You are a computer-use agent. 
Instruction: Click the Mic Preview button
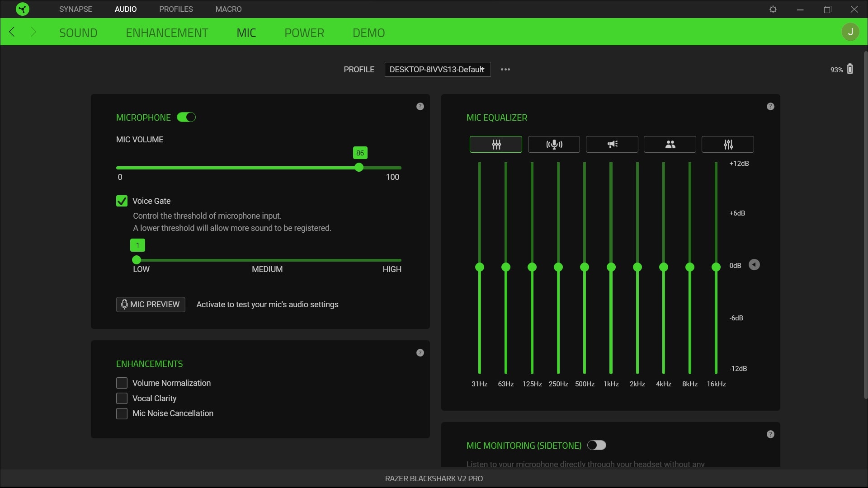point(151,305)
